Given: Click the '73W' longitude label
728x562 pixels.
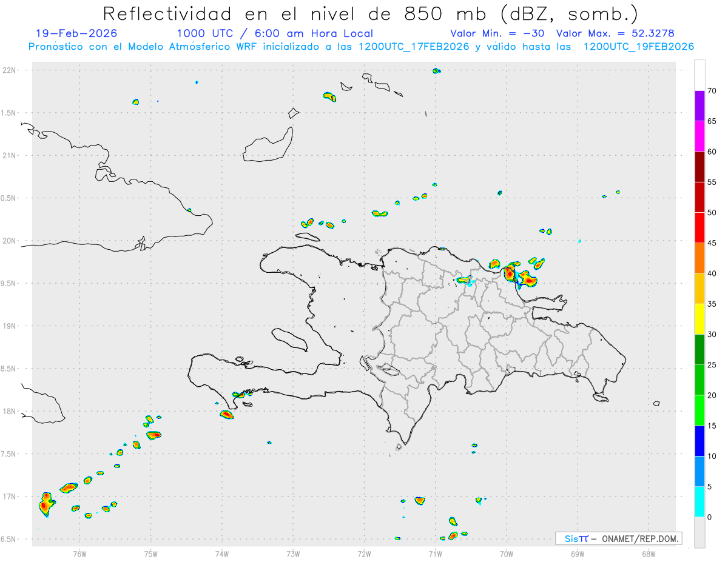Looking at the screenshot, I should click(x=293, y=554).
